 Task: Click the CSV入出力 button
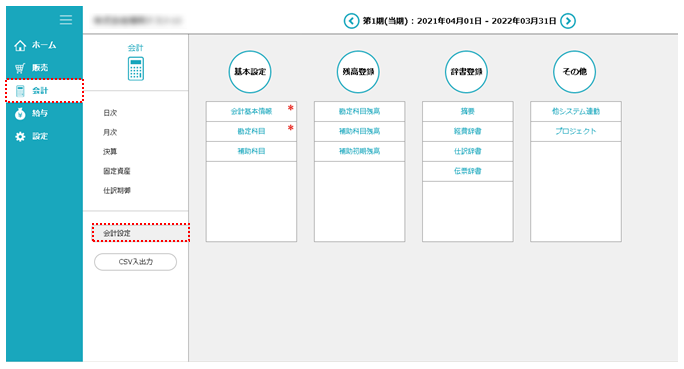click(x=136, y=262)
